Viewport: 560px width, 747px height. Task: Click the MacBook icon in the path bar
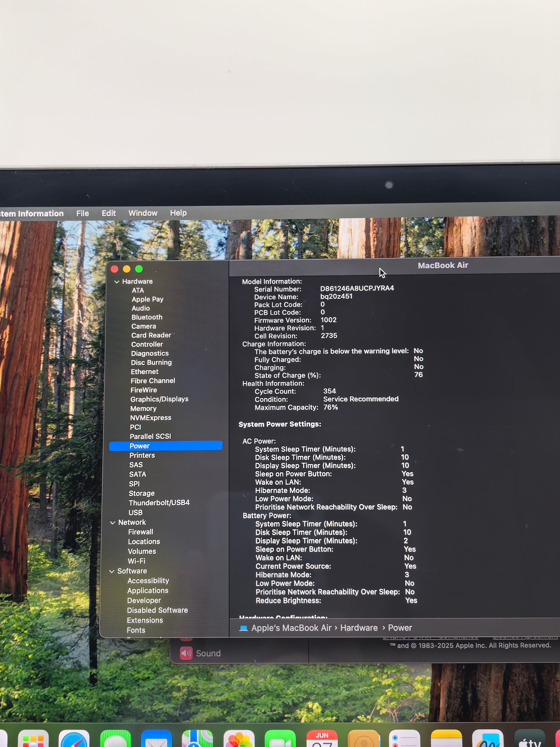point(243,628)
